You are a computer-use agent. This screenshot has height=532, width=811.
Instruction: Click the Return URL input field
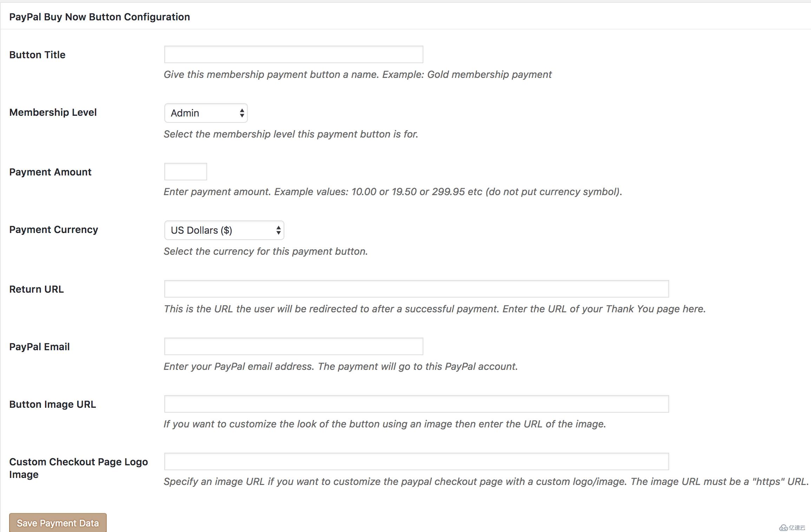(x=416, y=288)
